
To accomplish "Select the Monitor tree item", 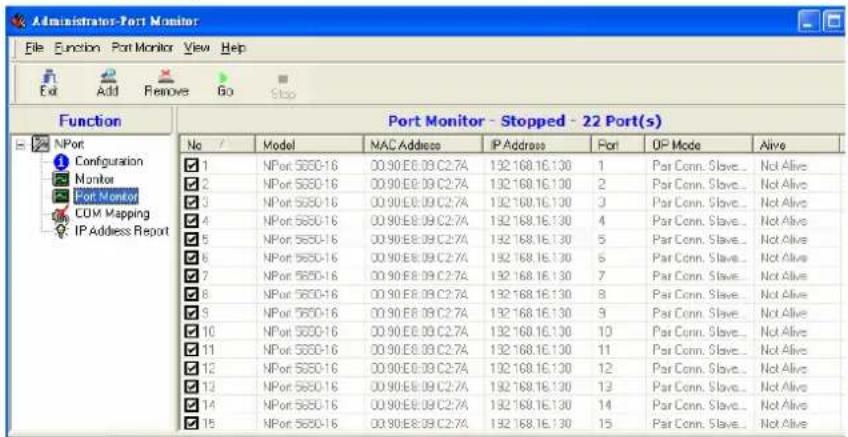I will [94, 178].
